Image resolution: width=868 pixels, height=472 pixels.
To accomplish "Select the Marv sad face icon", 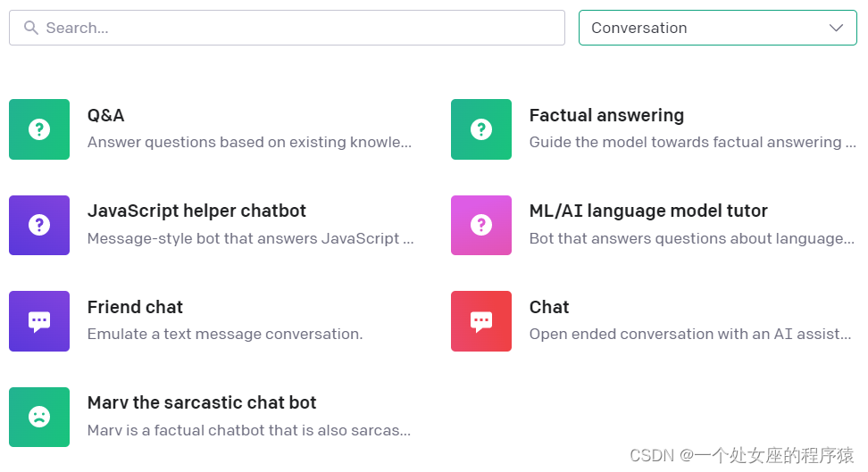I will [39, 417].
